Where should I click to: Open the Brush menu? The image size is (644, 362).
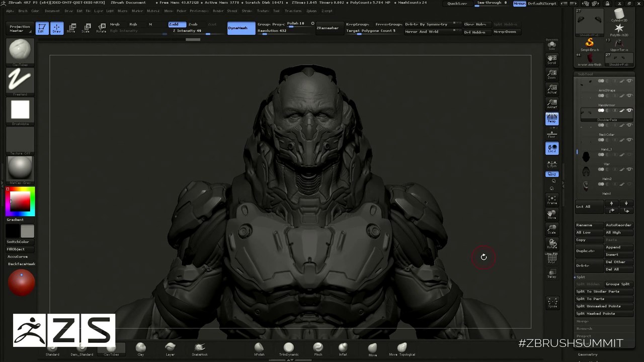point(23,11)
